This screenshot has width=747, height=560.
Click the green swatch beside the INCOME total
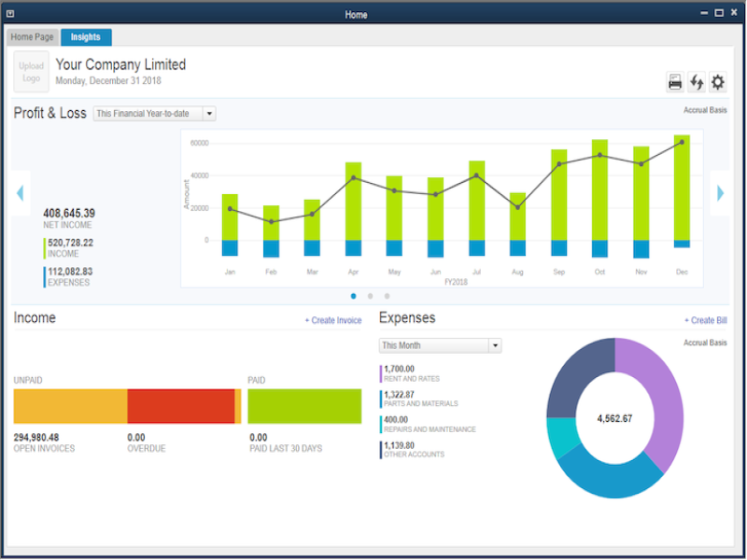coord(43,247)
